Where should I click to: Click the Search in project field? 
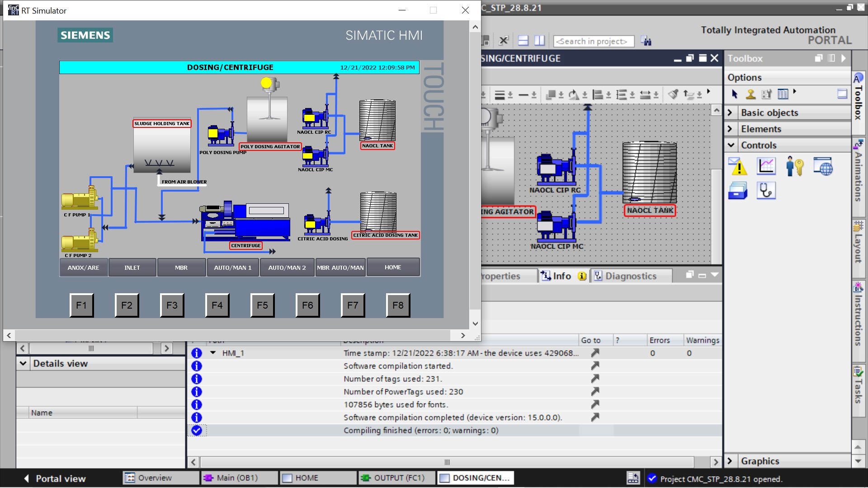tap(593, 41)
